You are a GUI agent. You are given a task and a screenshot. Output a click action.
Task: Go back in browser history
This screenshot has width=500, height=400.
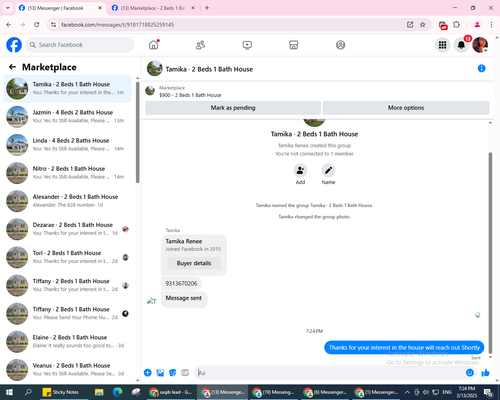click(9, 25)
